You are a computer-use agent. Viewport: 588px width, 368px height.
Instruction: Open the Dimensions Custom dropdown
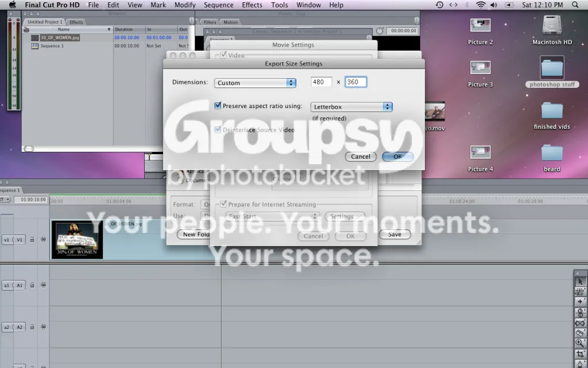(255, 83)
